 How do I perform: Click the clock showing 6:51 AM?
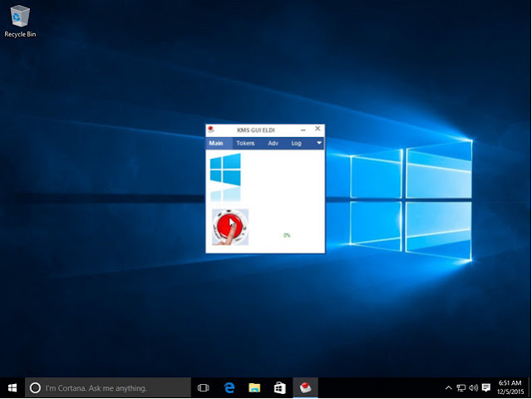[x=510, y=387]
